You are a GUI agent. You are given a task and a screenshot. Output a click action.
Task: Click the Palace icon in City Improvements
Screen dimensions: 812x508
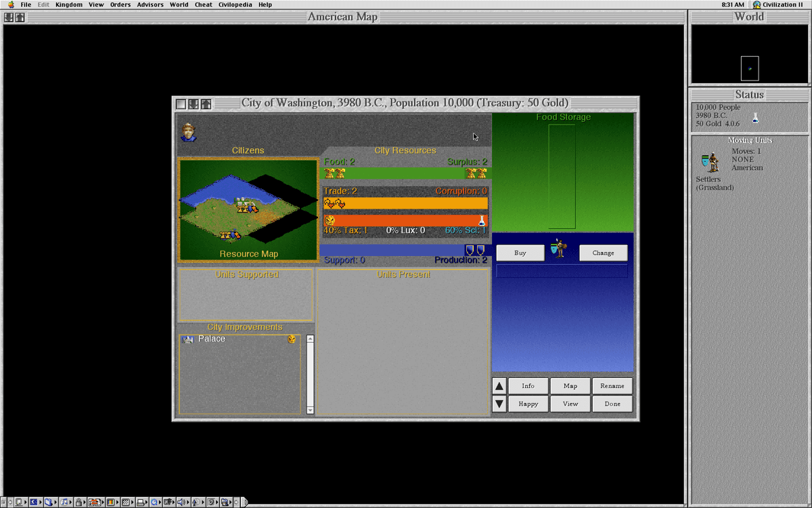click(188, 339)
